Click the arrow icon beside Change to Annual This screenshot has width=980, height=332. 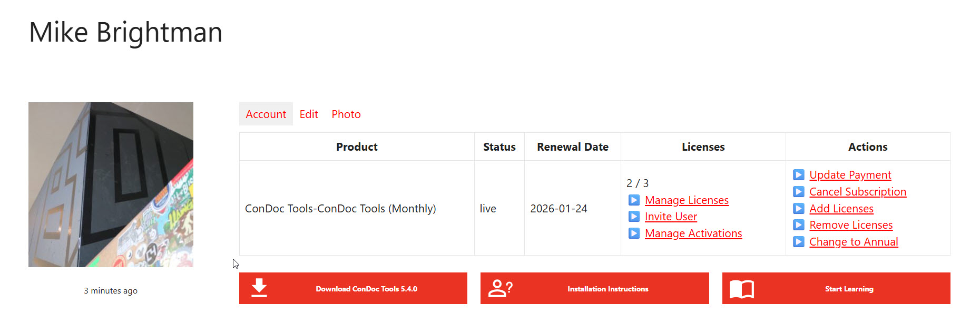point(799,241)
